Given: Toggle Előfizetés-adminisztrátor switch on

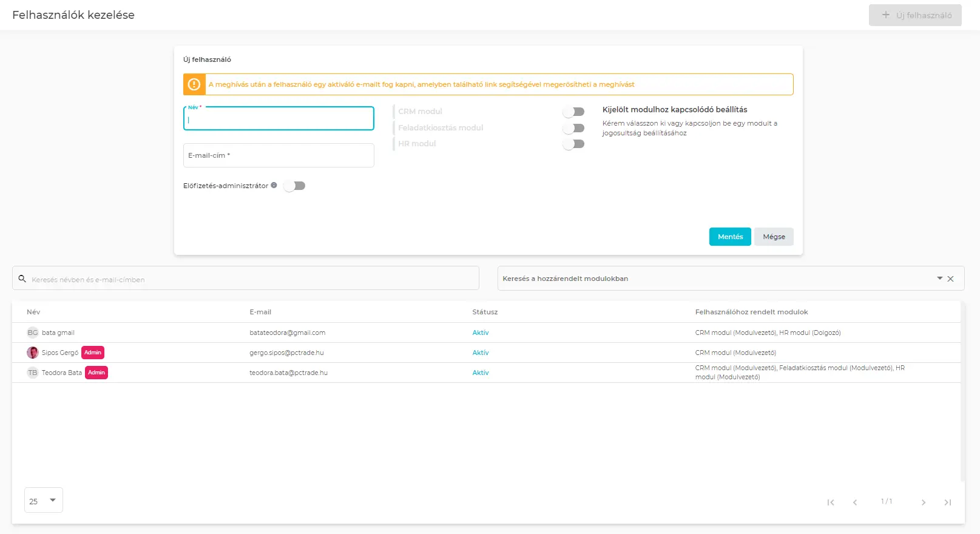Looking at the screenshot, I should pyautogui.click(x=294, y=186).
